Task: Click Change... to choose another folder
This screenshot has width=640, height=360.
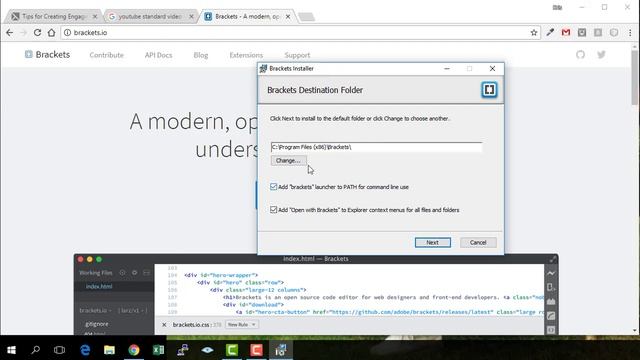Action: (x=288, y=160)
